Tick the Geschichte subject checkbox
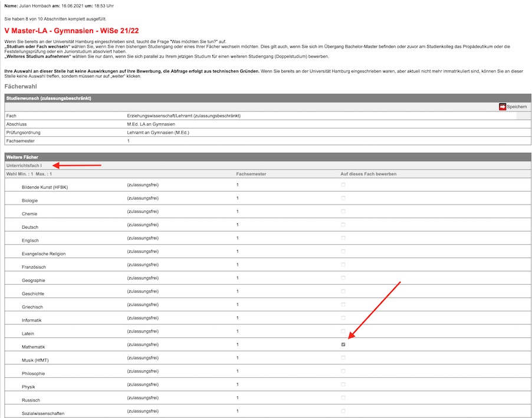 pos(343,291)
